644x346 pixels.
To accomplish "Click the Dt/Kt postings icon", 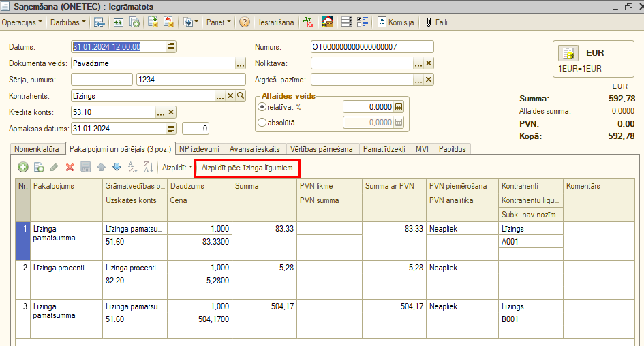I will coord(308,22).
